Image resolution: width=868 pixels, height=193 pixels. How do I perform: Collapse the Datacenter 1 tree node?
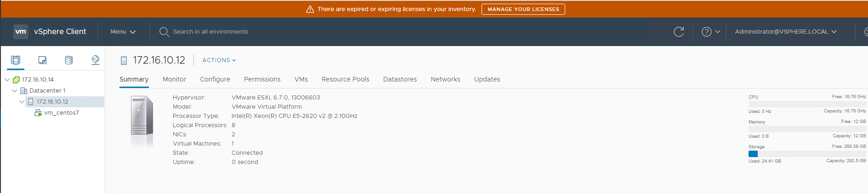click(14, 91)
